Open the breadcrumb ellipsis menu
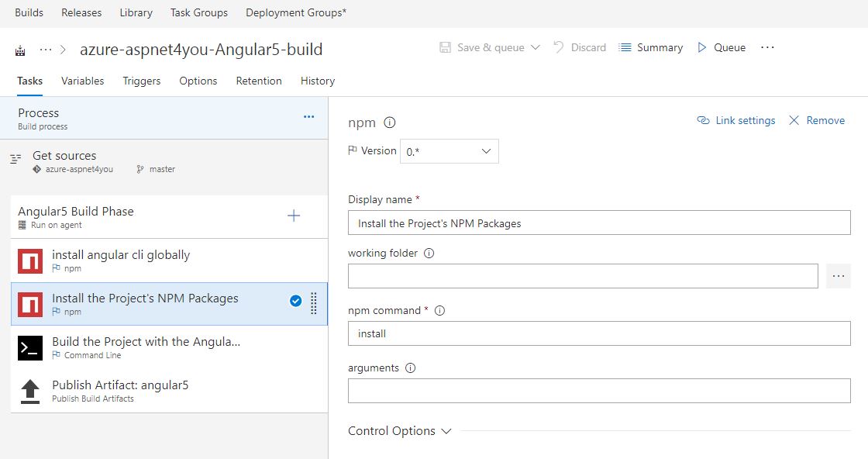This screenshot has height=459, width=868. pyautogui.click(x=46, y=50)
